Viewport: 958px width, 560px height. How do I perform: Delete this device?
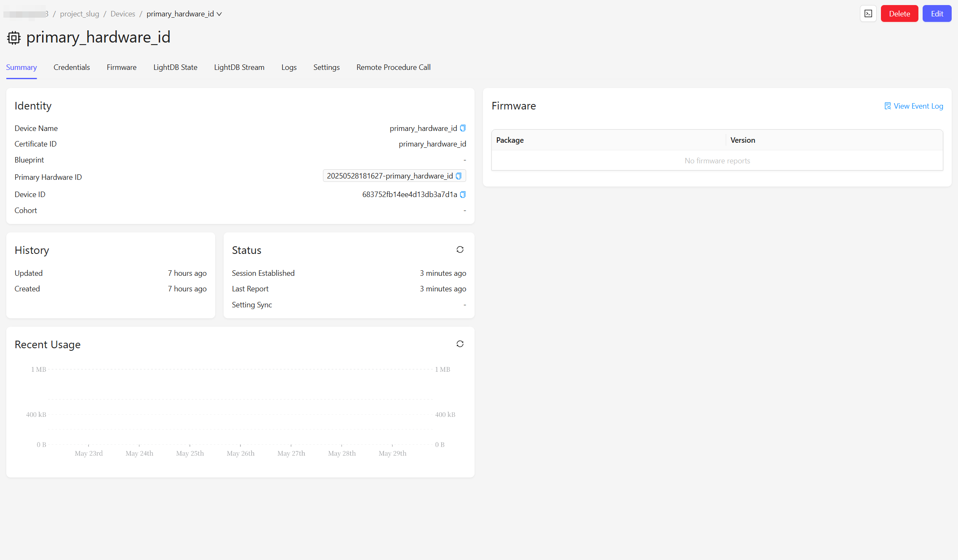(x=899, y=14)
